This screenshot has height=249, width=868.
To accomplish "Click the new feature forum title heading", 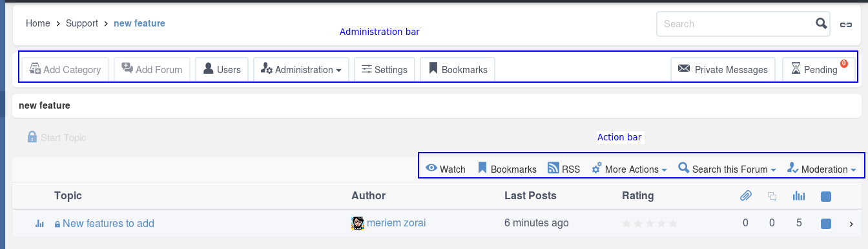I will [45, 105].
